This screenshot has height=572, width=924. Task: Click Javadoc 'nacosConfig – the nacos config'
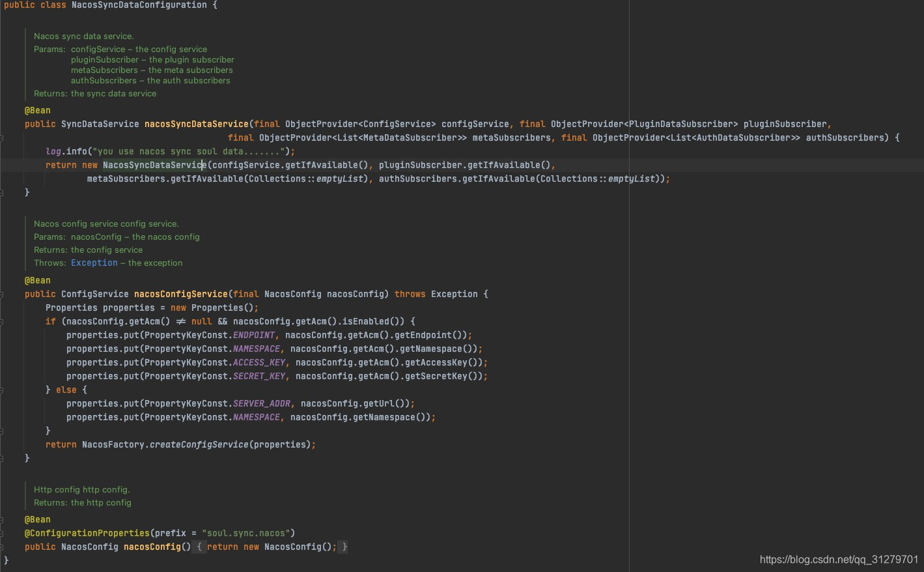point(135,236)
